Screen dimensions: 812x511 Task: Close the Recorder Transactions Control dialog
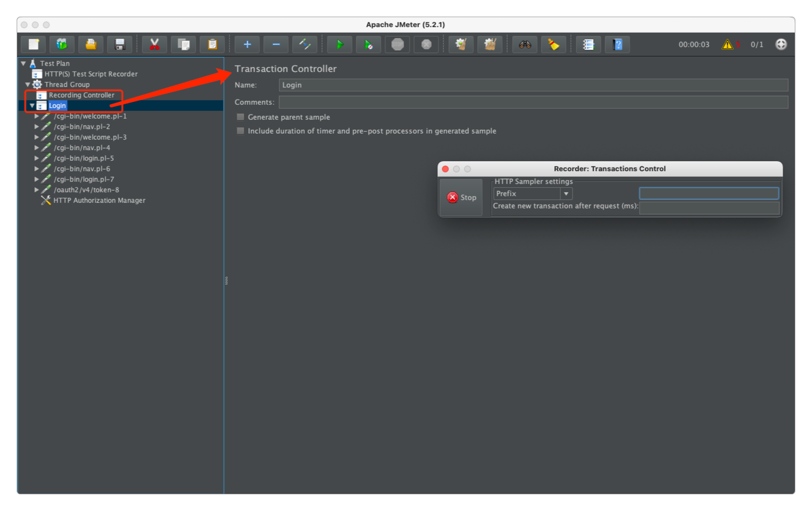tap(446, 169)
